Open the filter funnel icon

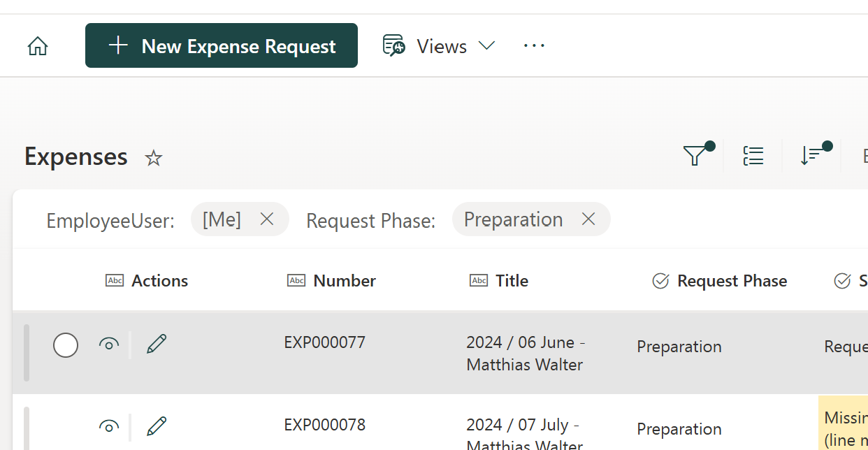tap(695, 155)
